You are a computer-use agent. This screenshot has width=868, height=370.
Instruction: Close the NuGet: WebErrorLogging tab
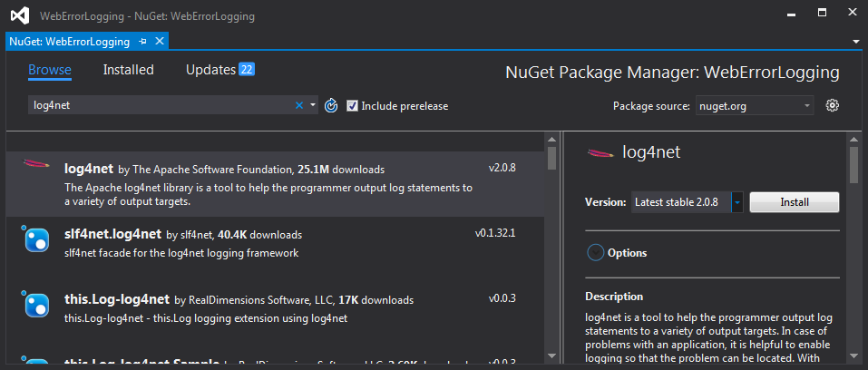(159, 41)
